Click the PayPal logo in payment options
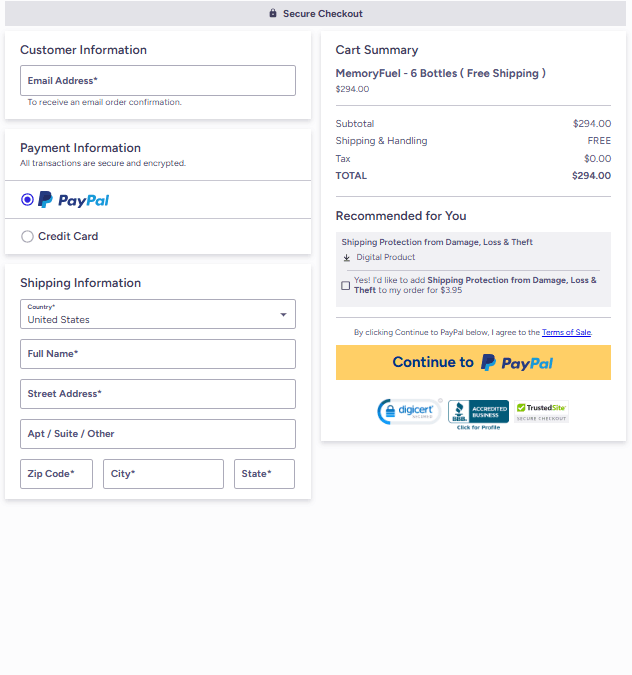The width and height of the screenshot is (632, 675). click(x=74, y=200)
